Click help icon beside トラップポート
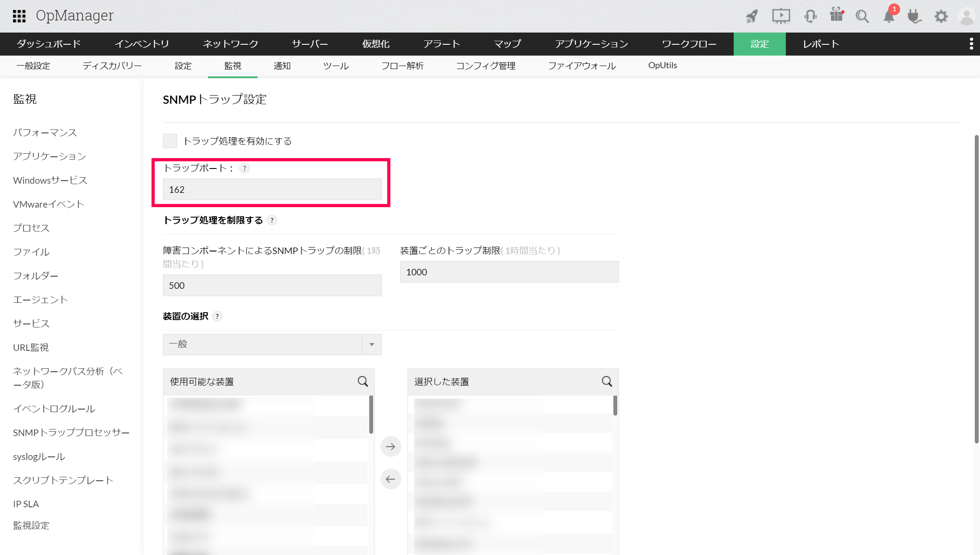The height and width of the screenshot is (555, 980). [245, 168]
